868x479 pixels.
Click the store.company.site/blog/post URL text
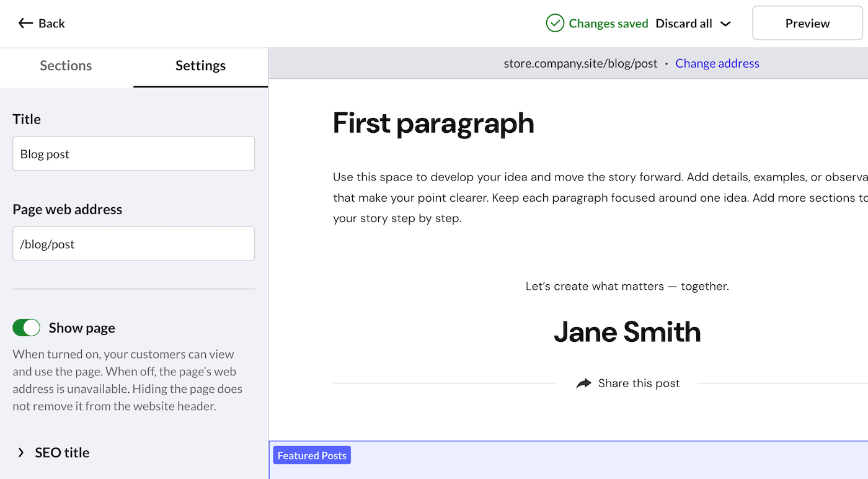pyautogui.click(x=580, y=63)
